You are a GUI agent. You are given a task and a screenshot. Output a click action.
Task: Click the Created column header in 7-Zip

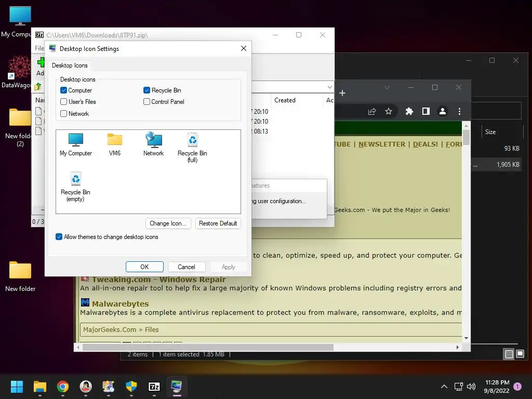[x=285, y=100]
